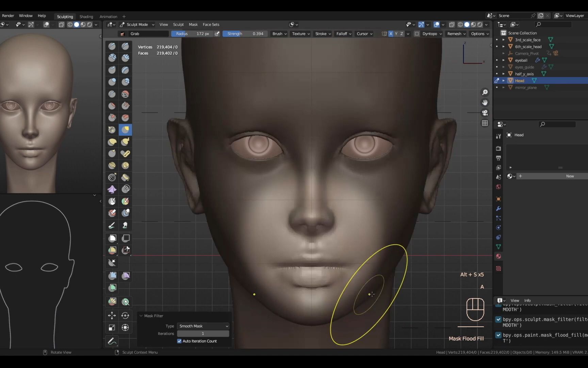This screenshot has height=368, width=588.
Task: Click the zoom magnifier icon in viewport
Action: point(485,92)
